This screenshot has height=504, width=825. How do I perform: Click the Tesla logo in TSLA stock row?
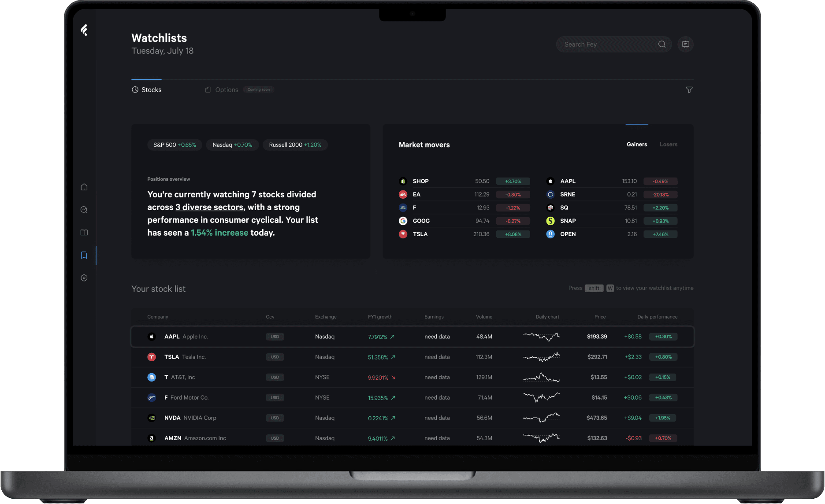(x=152, y=357)
